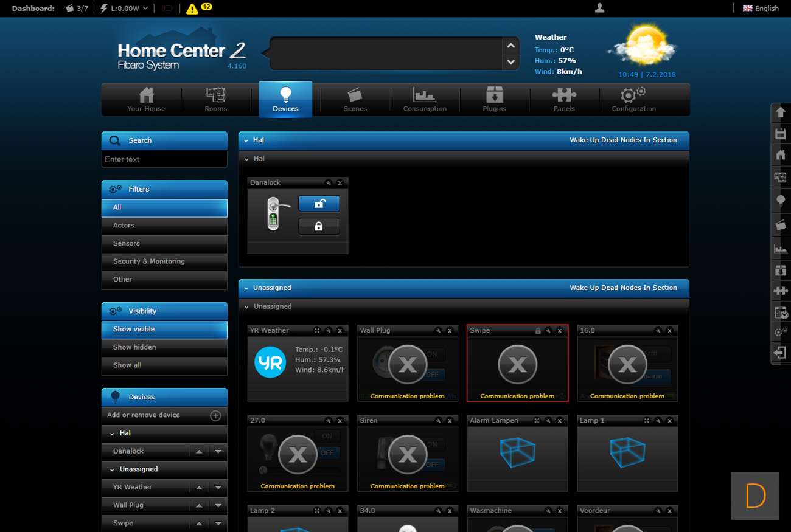
Task: Open Siren device settings wrench
Action: point(438,420)
